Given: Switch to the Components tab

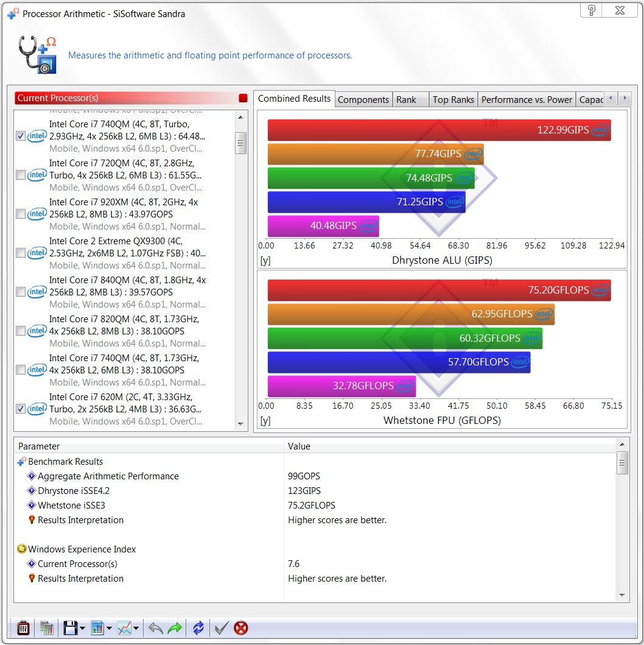Looking at the screenshot, I should click(363, 99).
